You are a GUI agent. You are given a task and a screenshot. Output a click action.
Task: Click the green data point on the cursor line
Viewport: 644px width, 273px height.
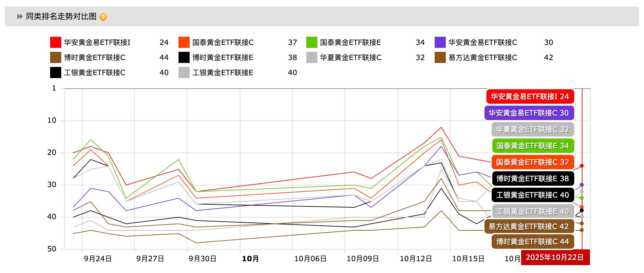582,198
